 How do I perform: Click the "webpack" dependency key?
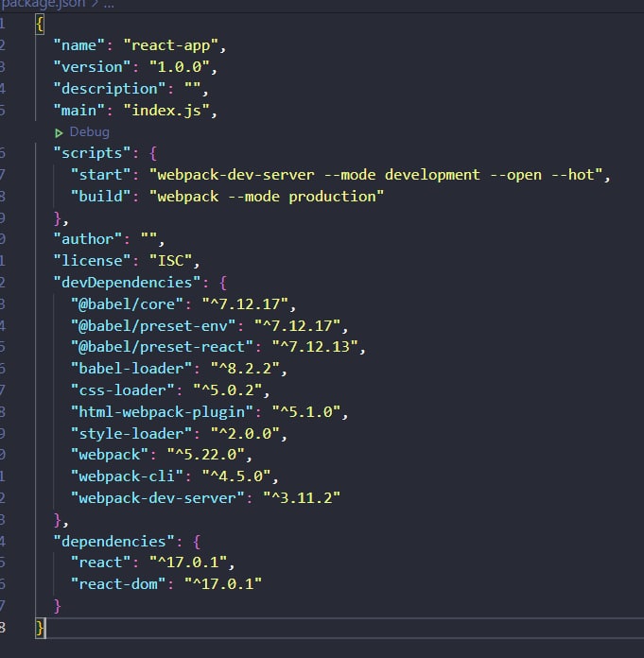110,455
